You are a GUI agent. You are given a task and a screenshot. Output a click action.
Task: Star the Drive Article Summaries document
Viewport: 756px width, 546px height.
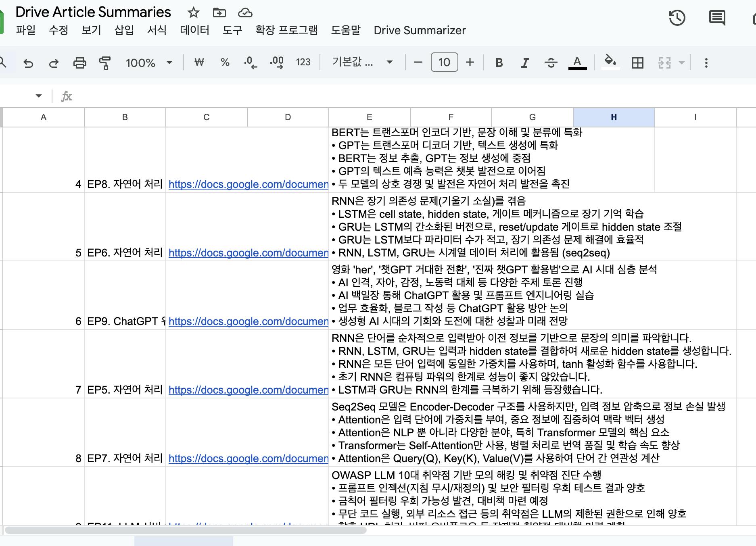194,13
